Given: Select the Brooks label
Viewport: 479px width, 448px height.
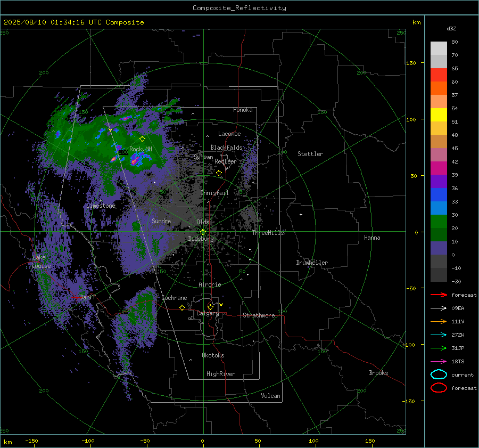Looking at the screenshot, I should pyautogui.click(x=378, y=373).
